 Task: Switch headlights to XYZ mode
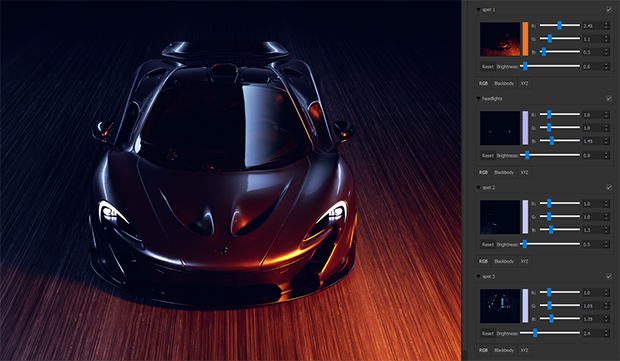click(x=524, y=172)
